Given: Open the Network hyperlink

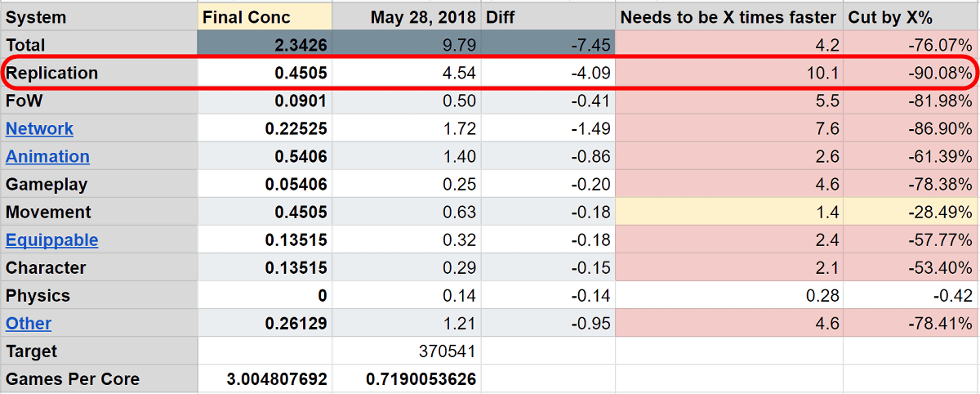Looking at the screenshot, I should pos(39,129).
